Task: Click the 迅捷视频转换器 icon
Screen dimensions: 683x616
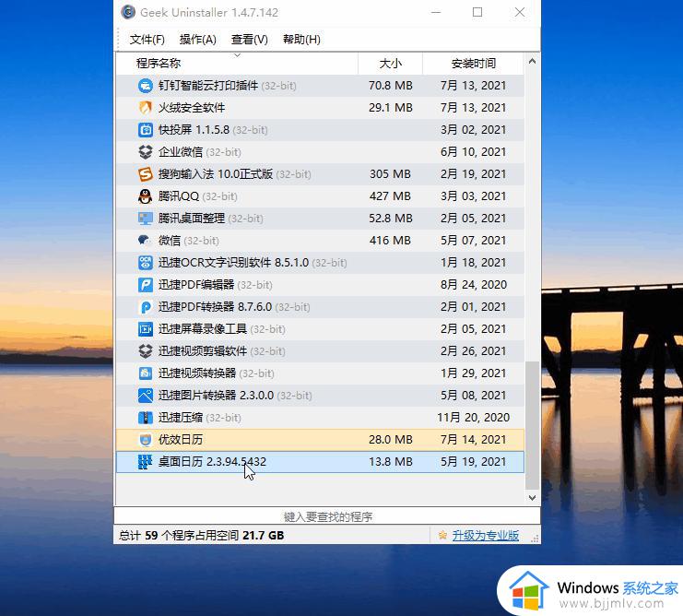Action: coord(145,373)
